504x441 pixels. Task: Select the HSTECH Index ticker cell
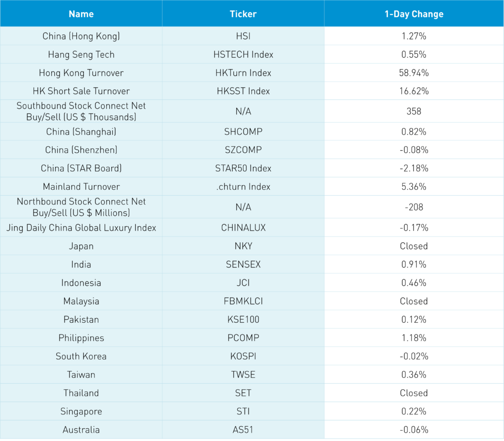click(243, 54)
